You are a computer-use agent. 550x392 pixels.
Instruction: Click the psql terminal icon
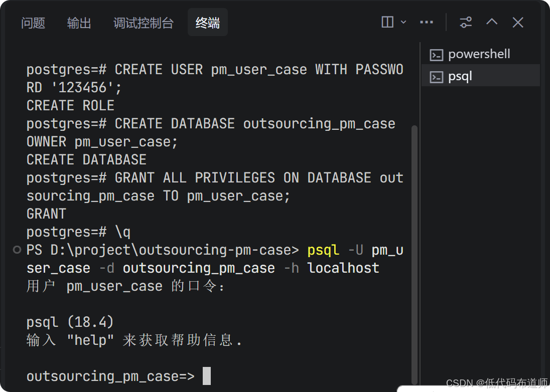437,77
